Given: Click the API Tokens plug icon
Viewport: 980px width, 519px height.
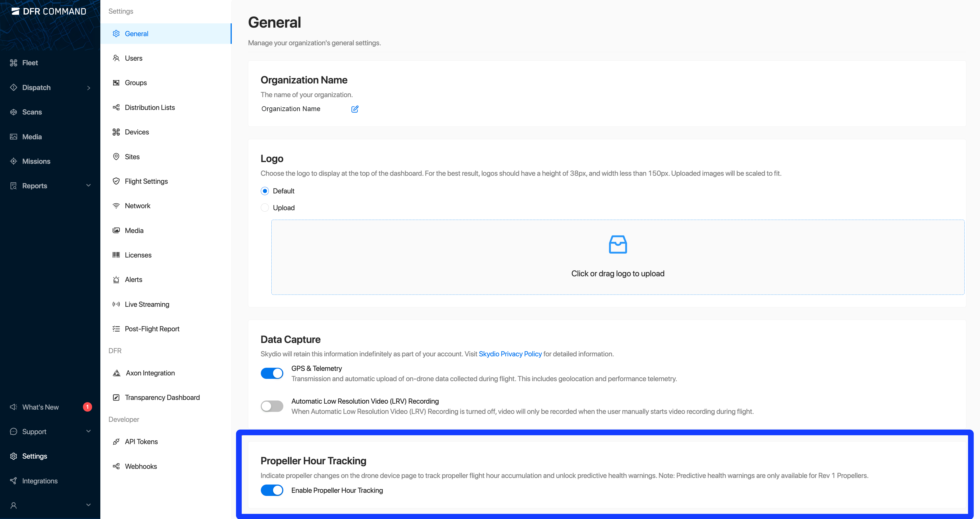Looking at the screenshot, I should [x=116, y=442].
